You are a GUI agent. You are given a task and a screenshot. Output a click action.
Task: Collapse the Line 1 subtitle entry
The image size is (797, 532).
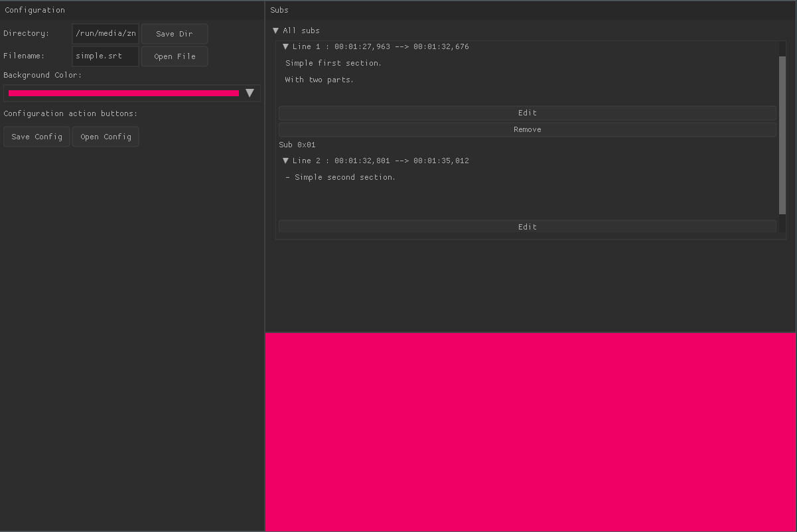(286, 46)
